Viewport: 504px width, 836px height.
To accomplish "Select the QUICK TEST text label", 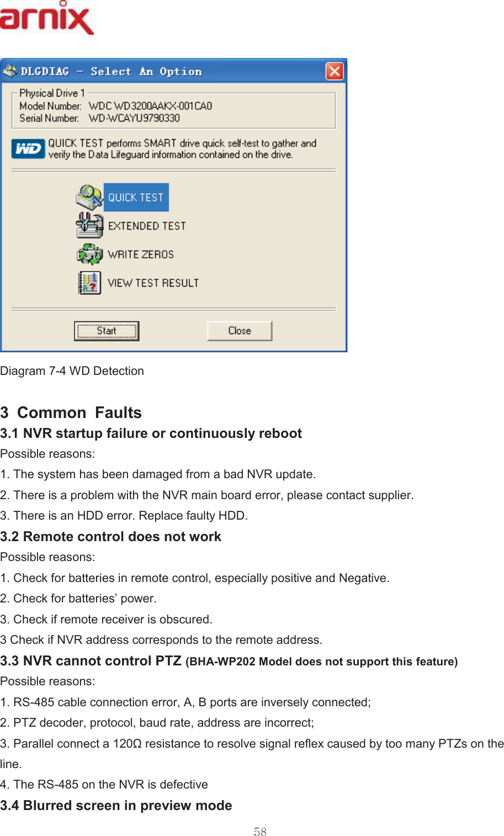I will pyautogui.click(x=136, y=197).
